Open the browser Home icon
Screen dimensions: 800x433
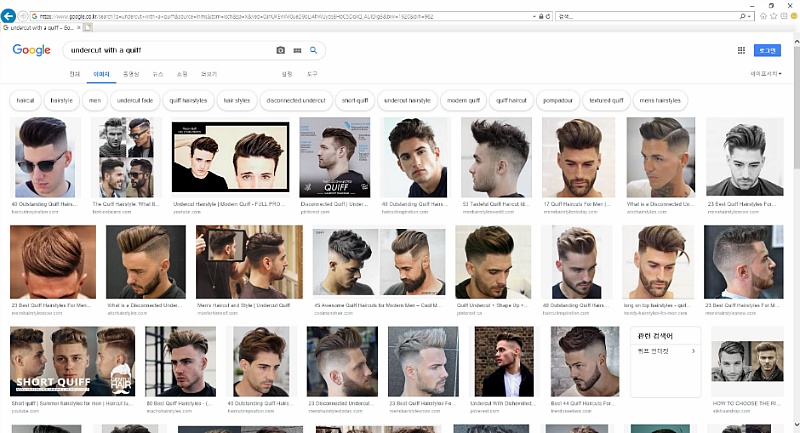(x=763, y=16)
